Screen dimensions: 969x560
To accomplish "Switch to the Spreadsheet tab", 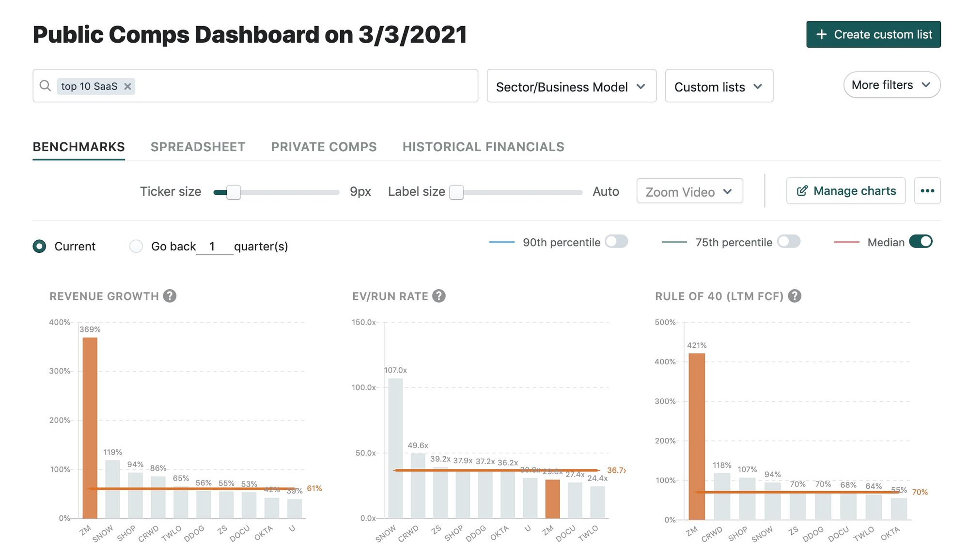I will [198, 147].
